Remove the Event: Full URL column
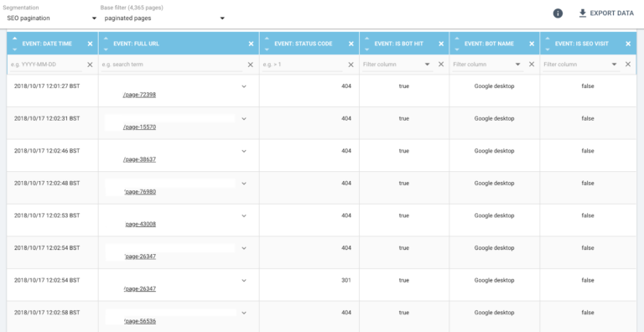 pos(251,44)
